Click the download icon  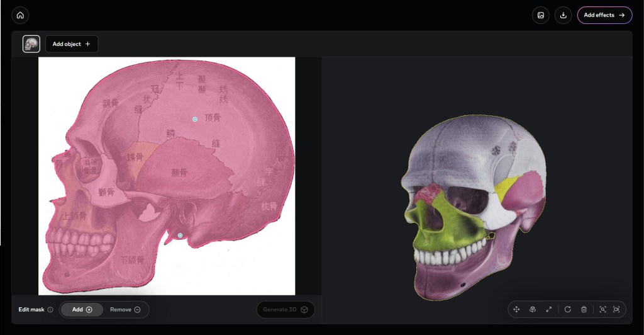tap(563, 15)
